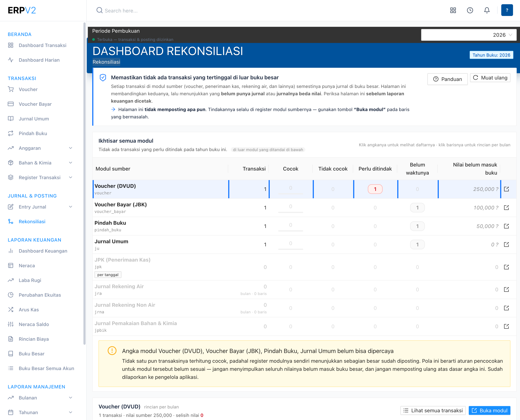
Task: Click Belum waktunya badge for Jurnal Umum
Action: (417, 244)
